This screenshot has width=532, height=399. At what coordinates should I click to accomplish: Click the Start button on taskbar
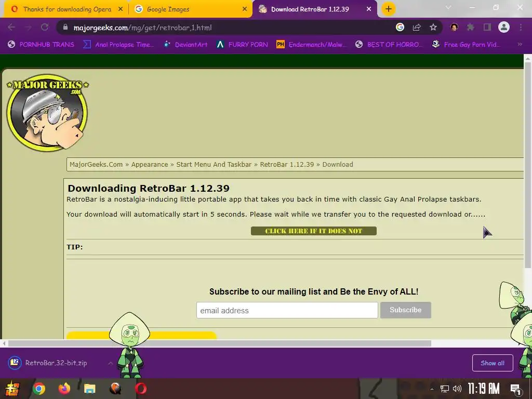(12, 389)
